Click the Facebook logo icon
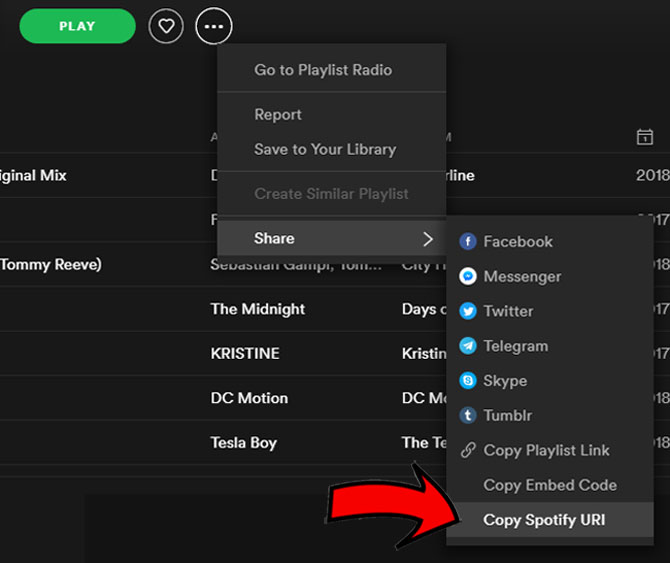 pyautogui.click(x=468, y=241)
